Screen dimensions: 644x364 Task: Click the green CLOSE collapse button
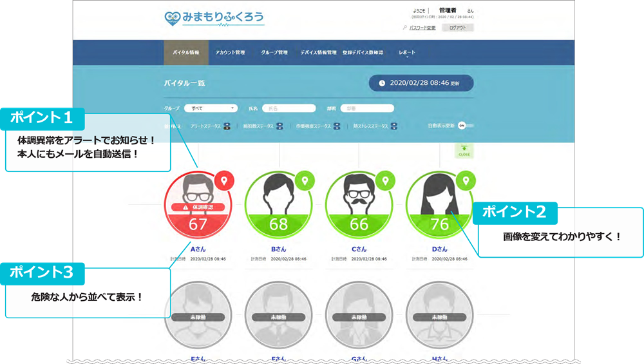[x=464, y=151]
